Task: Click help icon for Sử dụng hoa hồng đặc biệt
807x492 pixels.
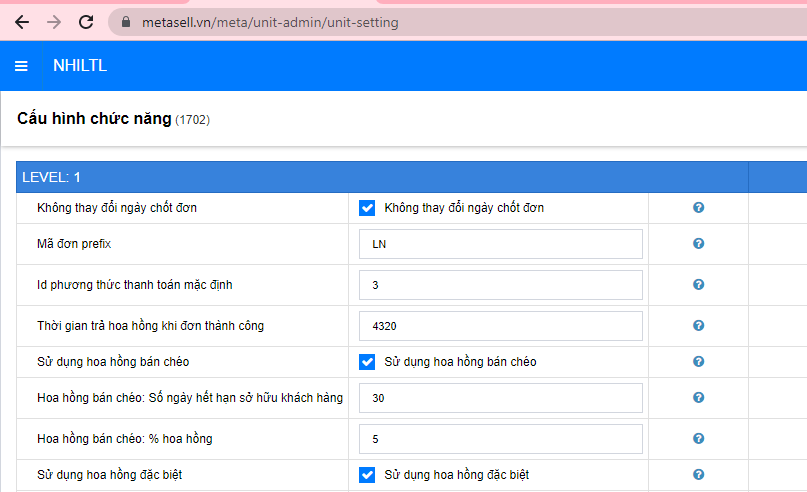Action: pyautogui.click(x=698, y=474)
